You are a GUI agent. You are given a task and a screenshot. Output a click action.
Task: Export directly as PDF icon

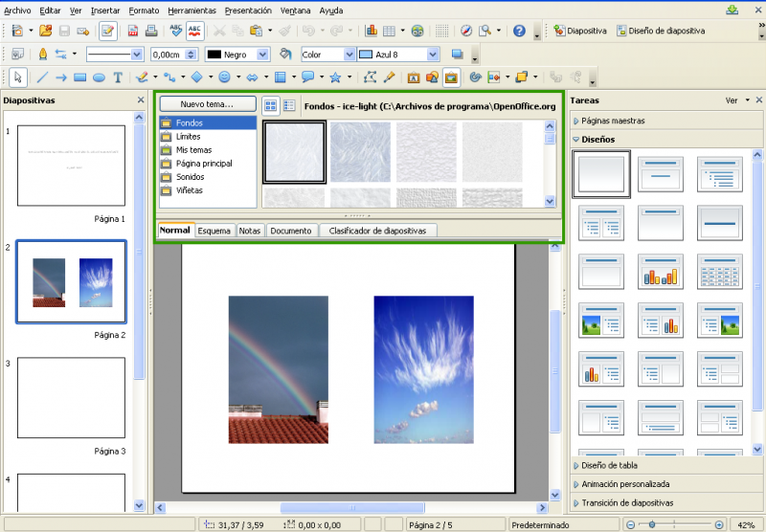click(133, 31)
